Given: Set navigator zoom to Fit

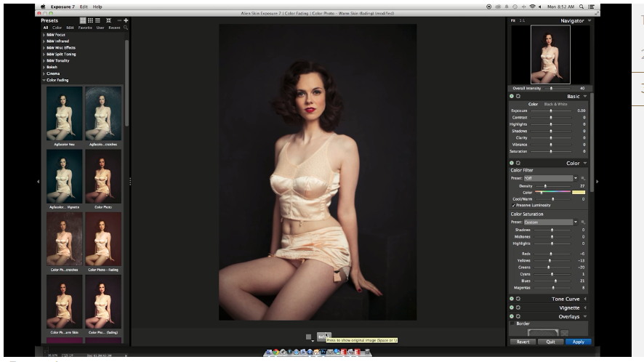Looking at the screenshot, I should (513, 20).
